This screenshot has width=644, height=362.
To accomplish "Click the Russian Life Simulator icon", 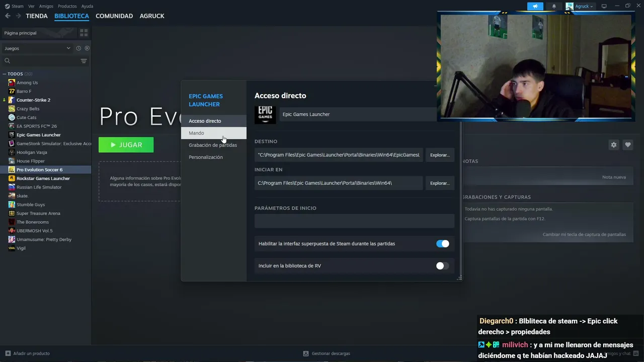I will coord(12,187).
